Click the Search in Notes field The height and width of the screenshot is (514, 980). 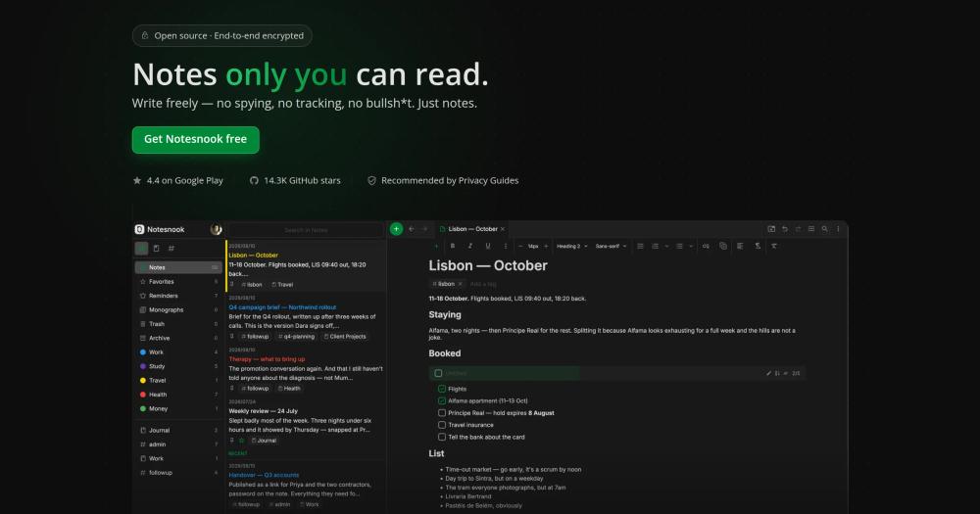pos(306,230)
